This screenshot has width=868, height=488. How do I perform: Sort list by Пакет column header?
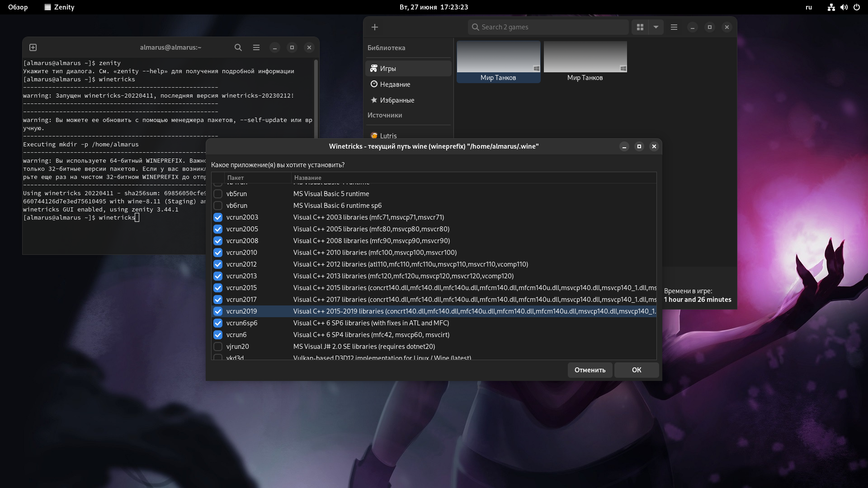point(258,178)
